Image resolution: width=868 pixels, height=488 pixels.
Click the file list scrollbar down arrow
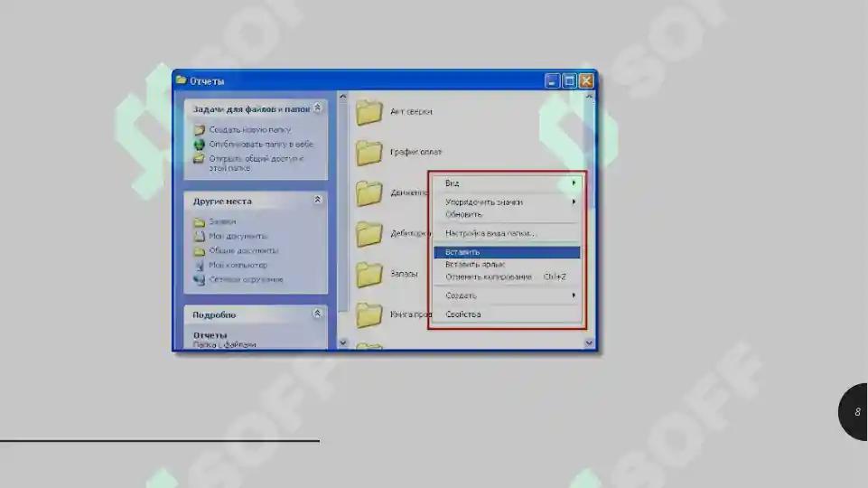point(589,343)
